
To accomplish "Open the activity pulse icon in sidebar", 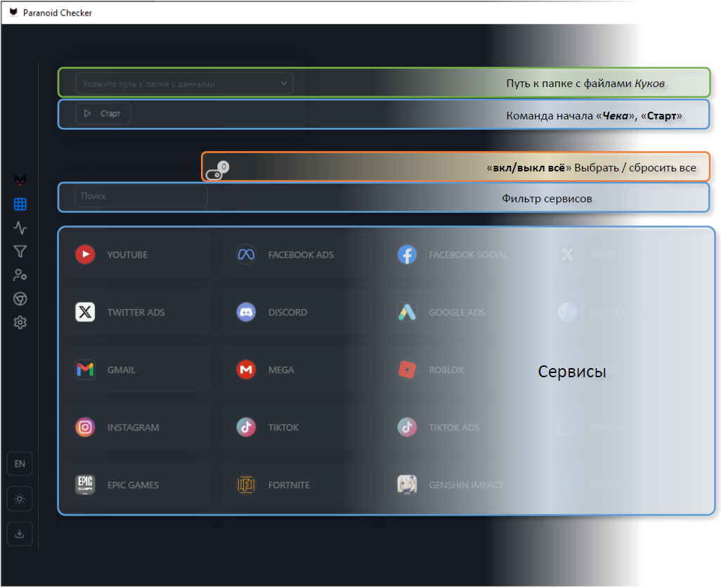I will pos(20,228).
